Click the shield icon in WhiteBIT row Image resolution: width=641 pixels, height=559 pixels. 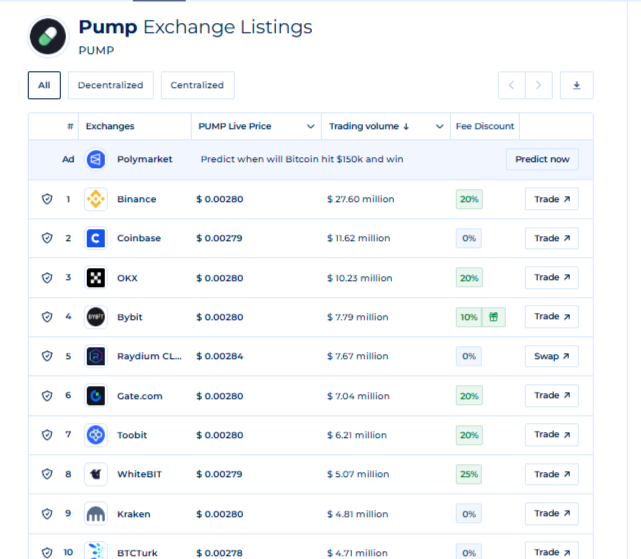point(47,474)
